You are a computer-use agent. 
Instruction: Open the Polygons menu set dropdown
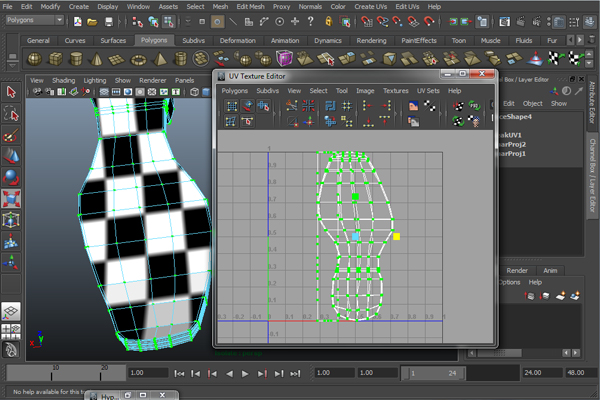coord(34,20)
